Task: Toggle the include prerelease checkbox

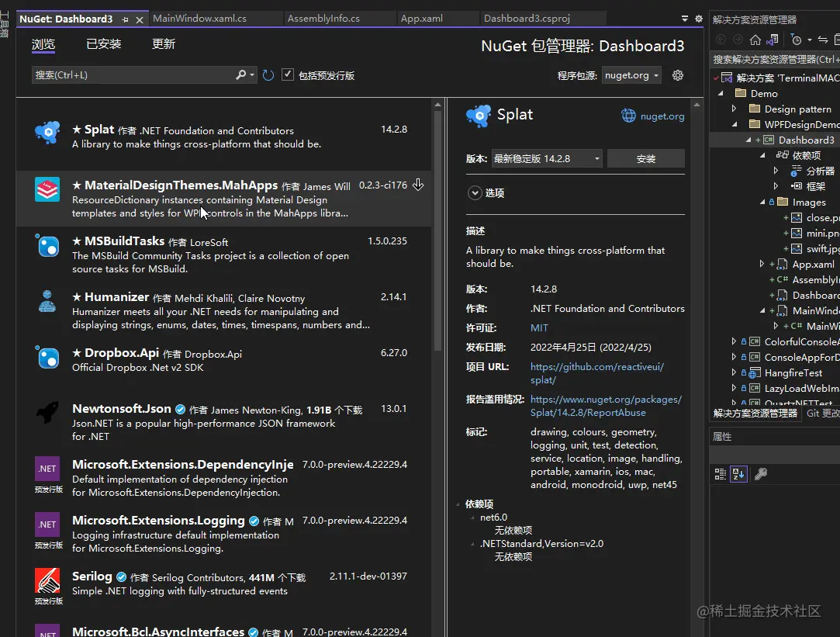Action: click(288, 74)
